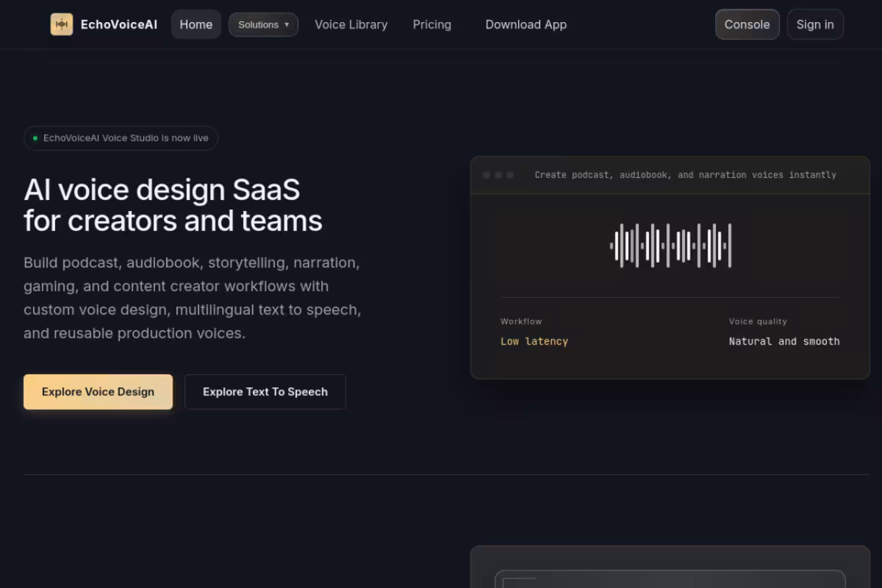This screenshot has width=882, height=588.
Task: Click the EchoVoiceAI waveform logo icon
Action: point(62,24)
